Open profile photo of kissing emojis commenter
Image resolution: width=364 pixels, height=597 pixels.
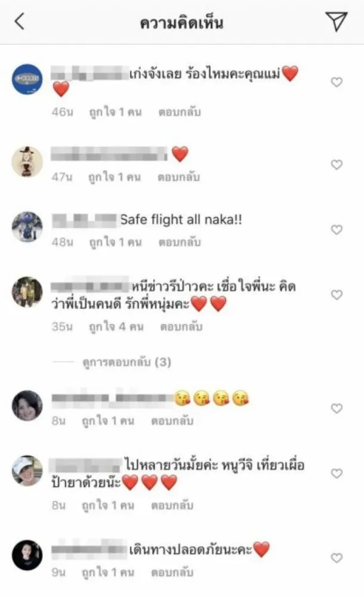click(27, 405)
